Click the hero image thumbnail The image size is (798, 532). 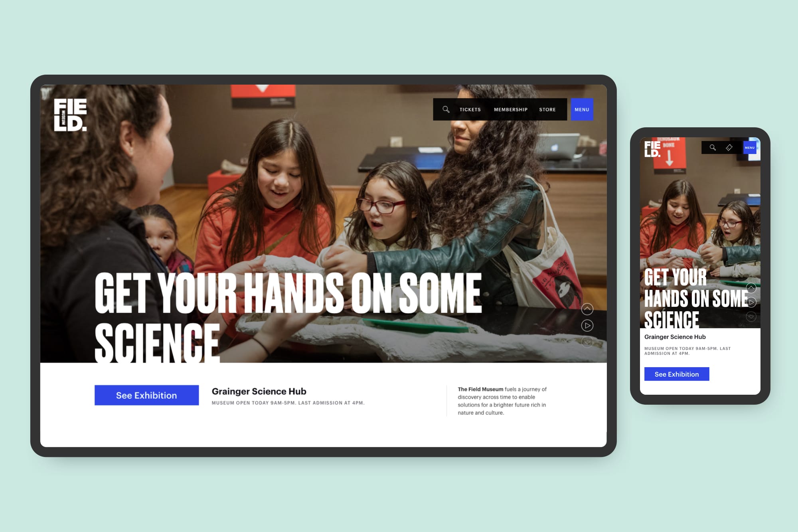click(x=587, y=325)
